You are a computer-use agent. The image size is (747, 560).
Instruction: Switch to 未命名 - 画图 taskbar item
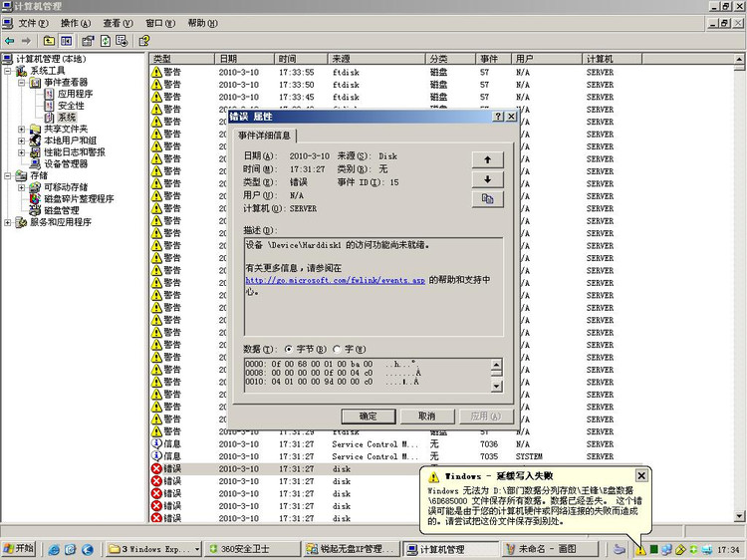548,549
